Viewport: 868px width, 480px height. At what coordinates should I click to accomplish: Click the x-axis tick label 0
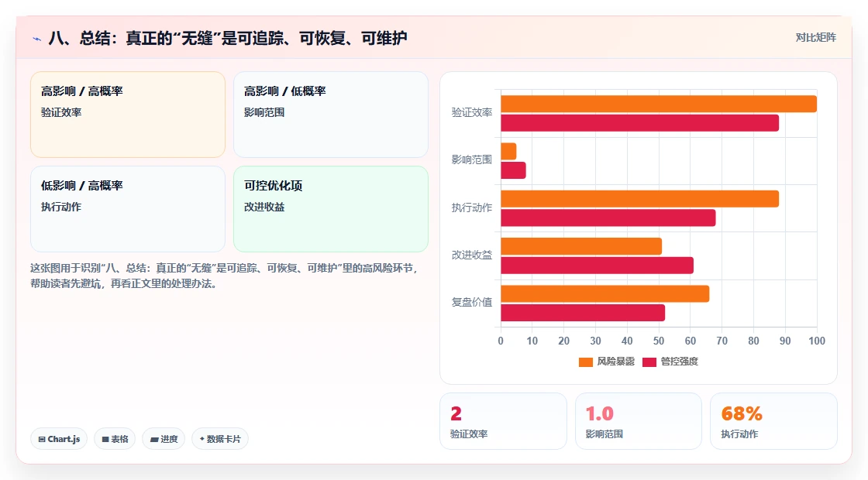pos(501,341)
